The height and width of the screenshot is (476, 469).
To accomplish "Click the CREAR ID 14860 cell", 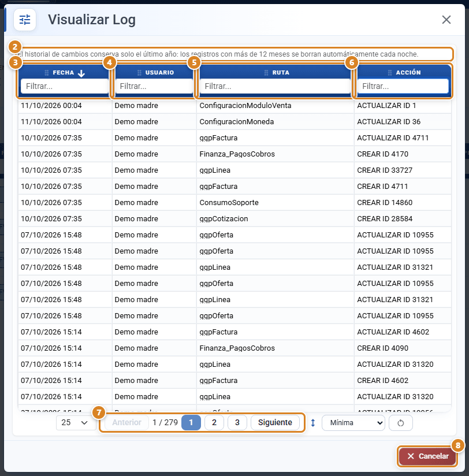I will point(403,203).
